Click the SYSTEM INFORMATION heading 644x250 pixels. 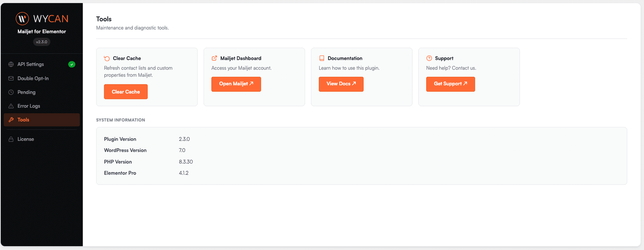coord(120,120)
